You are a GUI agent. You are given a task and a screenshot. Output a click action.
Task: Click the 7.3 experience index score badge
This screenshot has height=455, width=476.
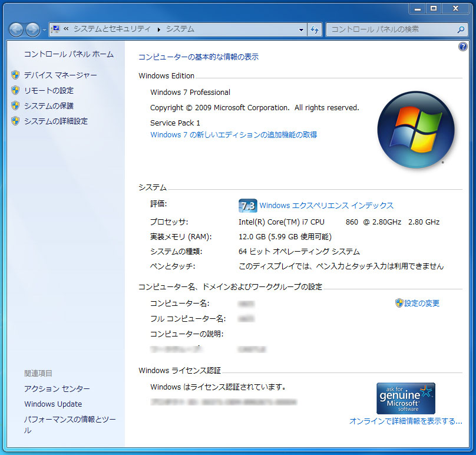coord(247,205)
